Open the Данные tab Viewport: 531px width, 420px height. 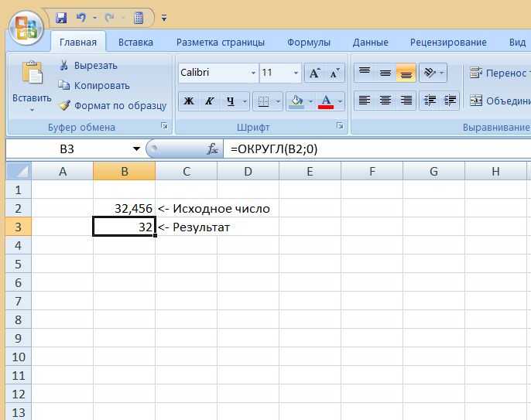pos(371,43)
